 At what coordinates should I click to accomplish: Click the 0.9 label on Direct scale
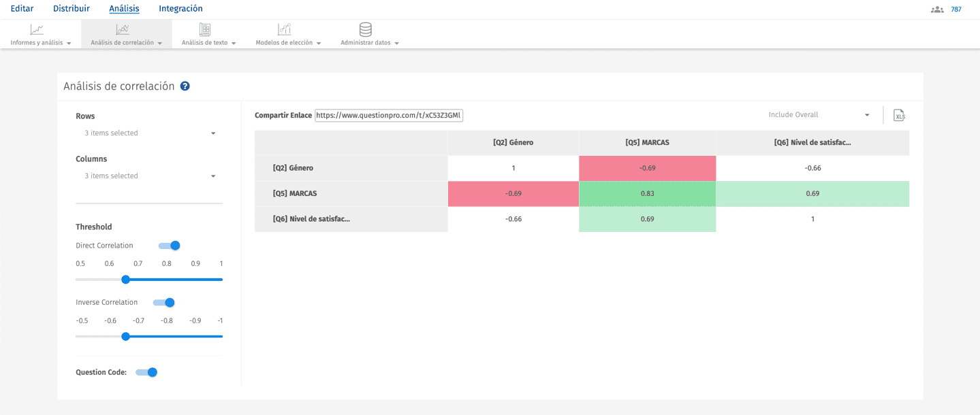point(195,264)
